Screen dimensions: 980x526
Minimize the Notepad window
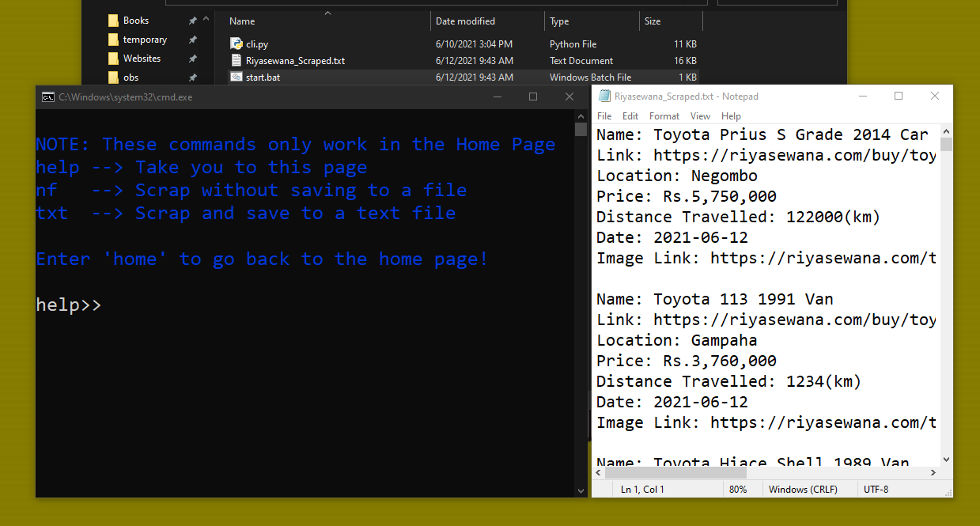(x=862, y=96)
